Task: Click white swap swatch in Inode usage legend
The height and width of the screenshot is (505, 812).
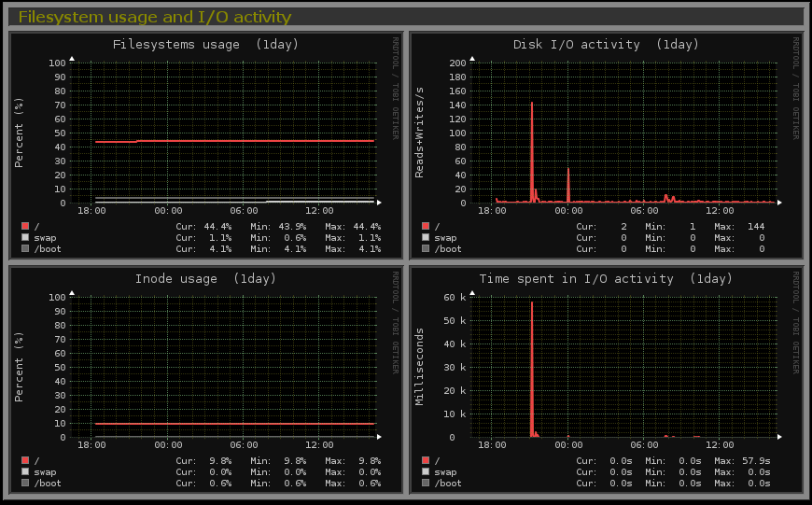Action: point(25,471)
